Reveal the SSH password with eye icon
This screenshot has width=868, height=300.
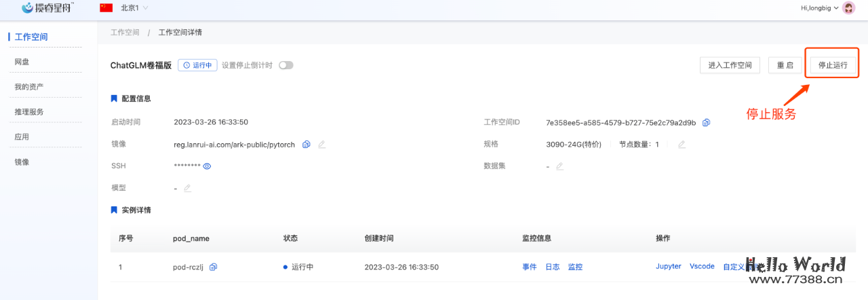coord(208,166)
